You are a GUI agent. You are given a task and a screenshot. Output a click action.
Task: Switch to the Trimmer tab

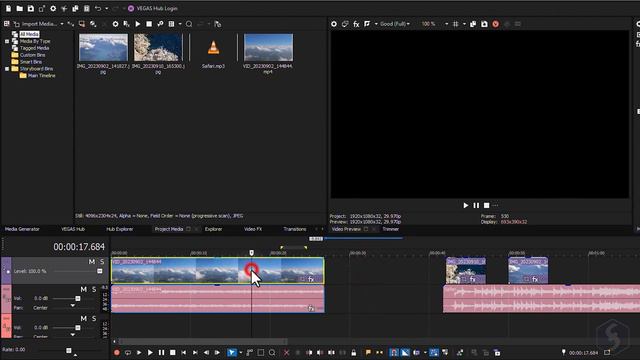(390, 229)
